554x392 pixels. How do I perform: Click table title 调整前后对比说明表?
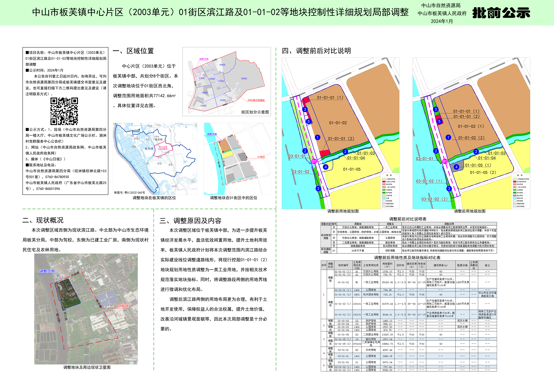408,219
